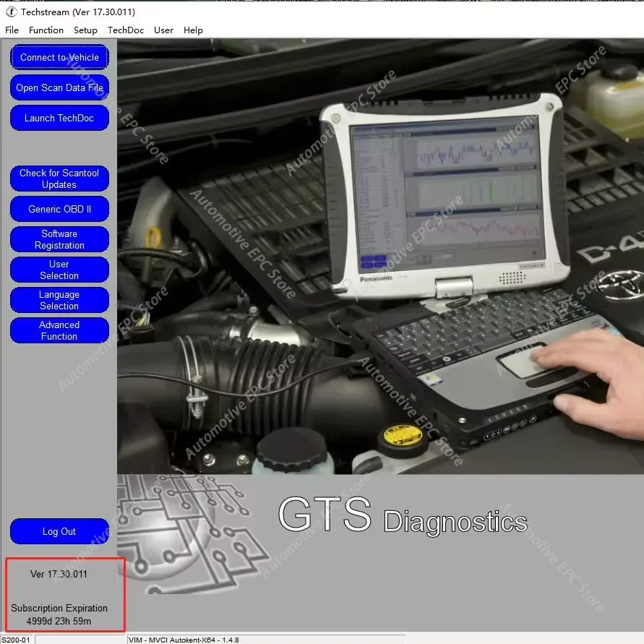Click the GTS Diagnostics logo text

pyautogui.click(x=403, y=516)
